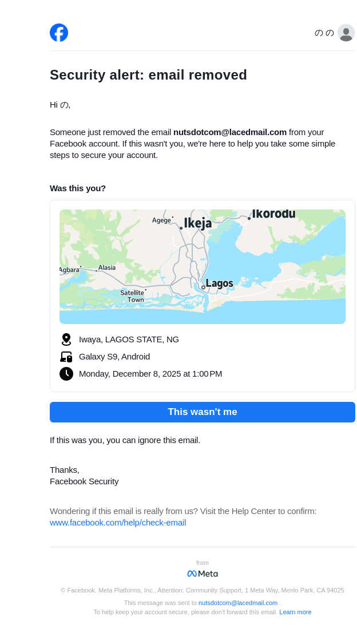Click the Meta logo in the footer
This screenshot has width=357, height=644.
click(203, 574)
